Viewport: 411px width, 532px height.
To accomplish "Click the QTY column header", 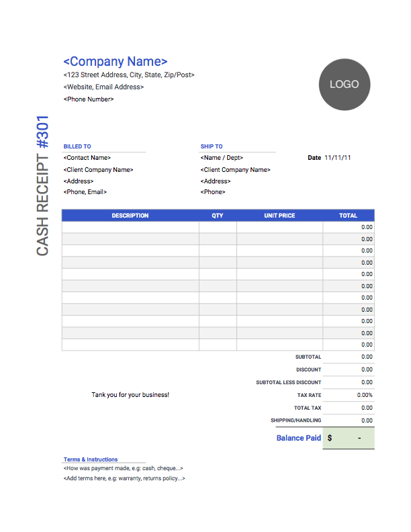I will coord(218,216).
